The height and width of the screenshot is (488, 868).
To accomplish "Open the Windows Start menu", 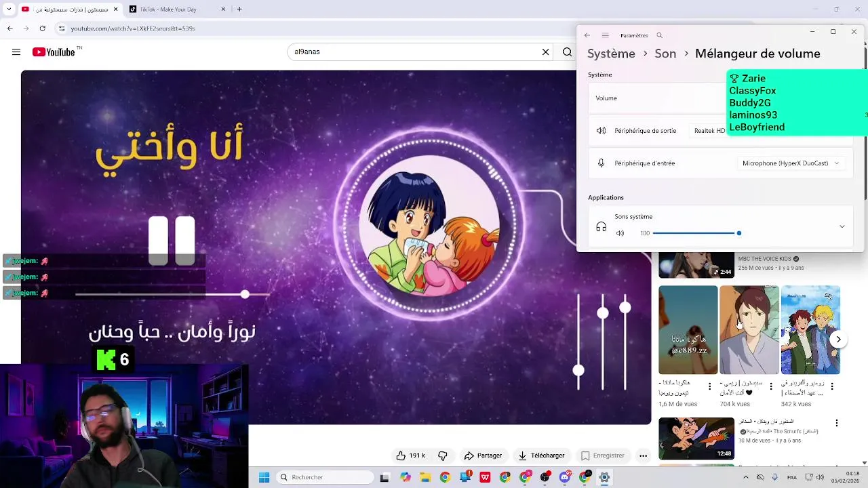I will tap(264, 477).
